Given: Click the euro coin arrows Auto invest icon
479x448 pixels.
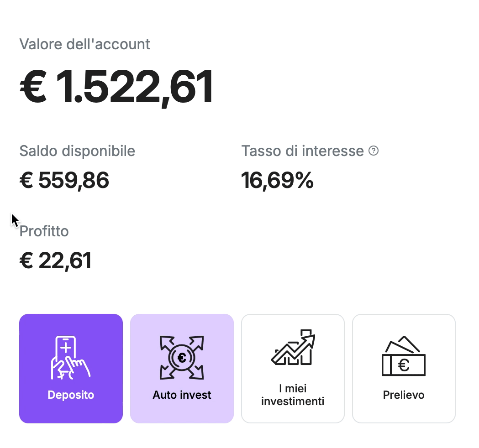Looking at the screenshot, I should click(x=182, y=358).
